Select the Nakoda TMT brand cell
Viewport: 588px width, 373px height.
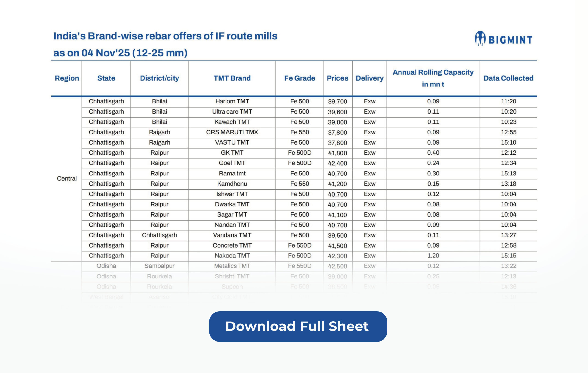tap(232, 256)
